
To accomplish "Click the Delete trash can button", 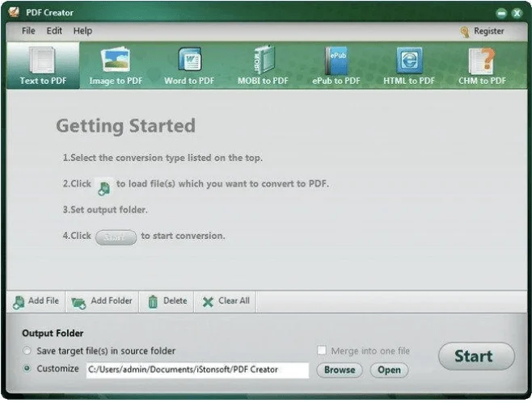I will (x=167, y=301).
